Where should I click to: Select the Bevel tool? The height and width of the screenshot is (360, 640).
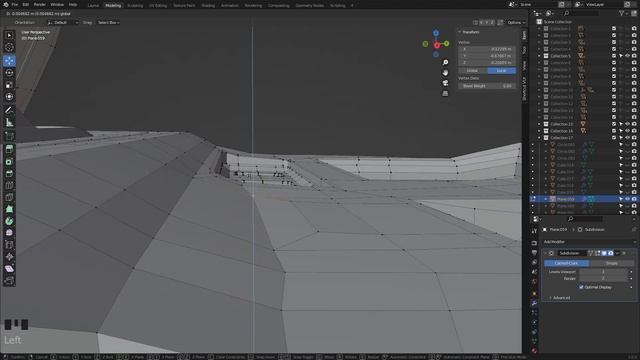[9, 173]
